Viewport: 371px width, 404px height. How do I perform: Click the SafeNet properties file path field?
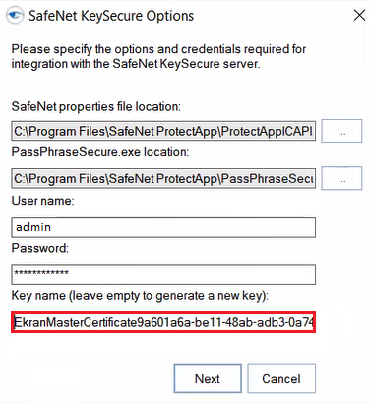(164, 131)
